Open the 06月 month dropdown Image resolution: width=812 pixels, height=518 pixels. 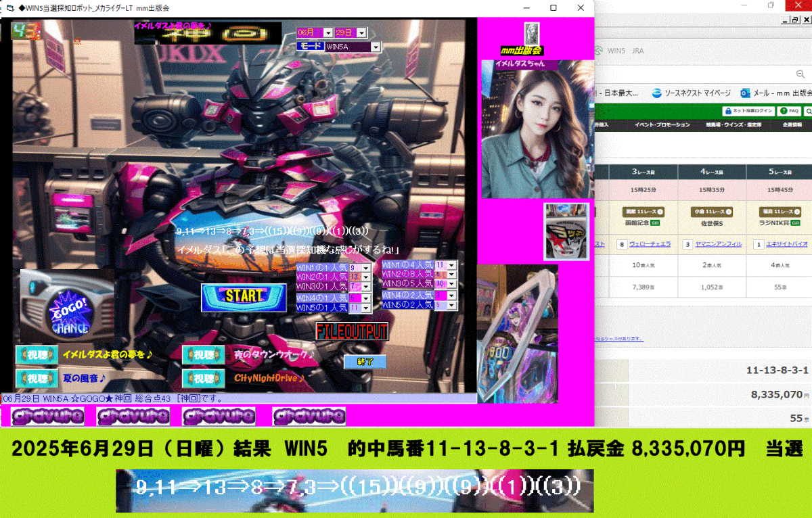[329, 32]
